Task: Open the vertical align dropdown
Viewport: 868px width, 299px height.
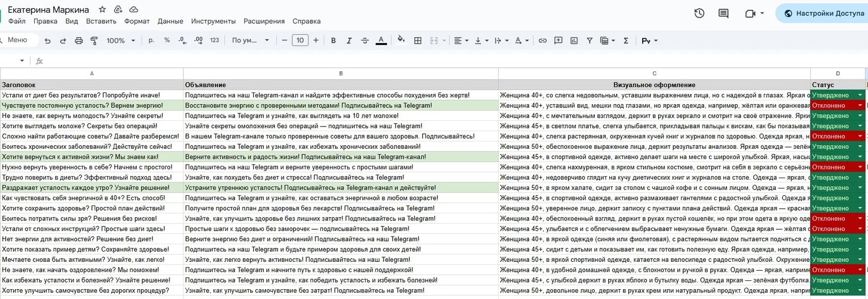Action: tap(482, 40)
